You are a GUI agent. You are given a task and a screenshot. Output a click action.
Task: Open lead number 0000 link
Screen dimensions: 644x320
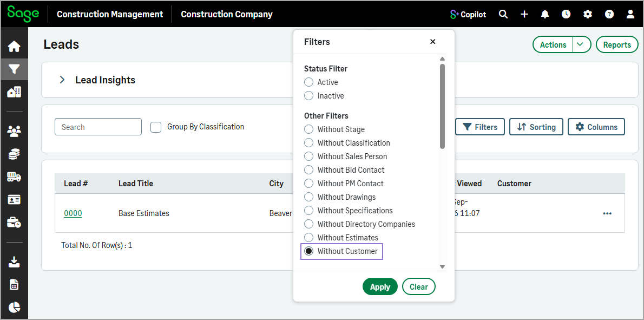point(73,213)
